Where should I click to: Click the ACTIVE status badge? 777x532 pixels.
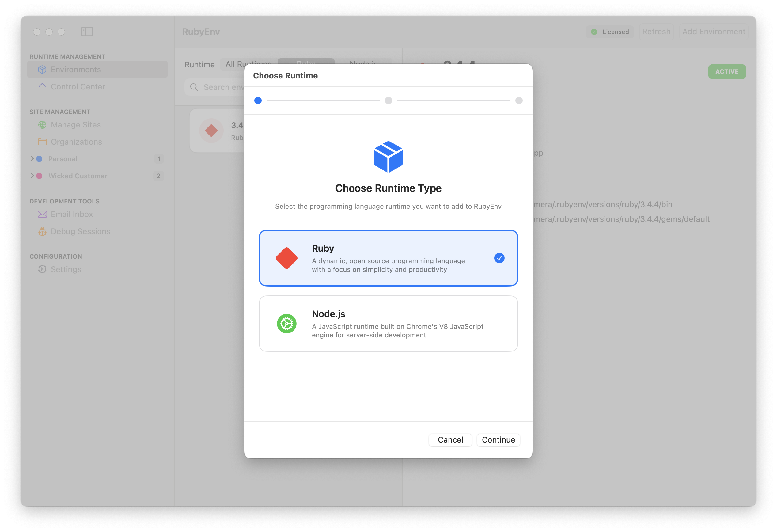tap(727, 72)
